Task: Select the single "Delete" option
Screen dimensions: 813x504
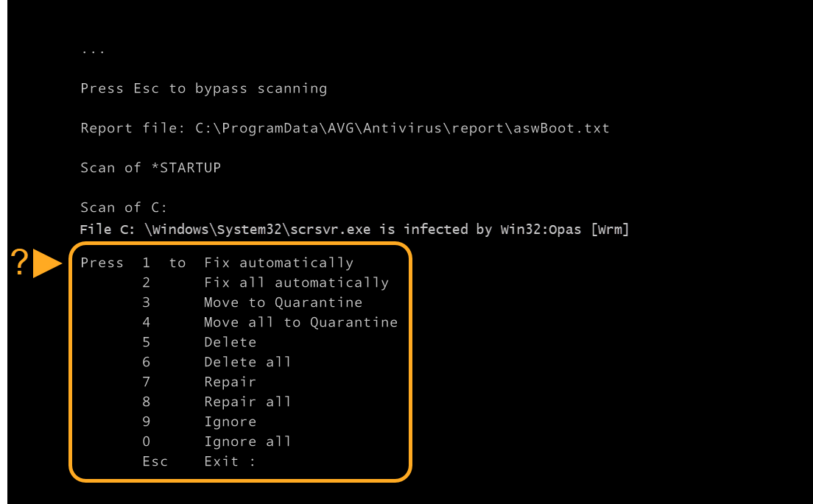Action: (x=230, y=342)
